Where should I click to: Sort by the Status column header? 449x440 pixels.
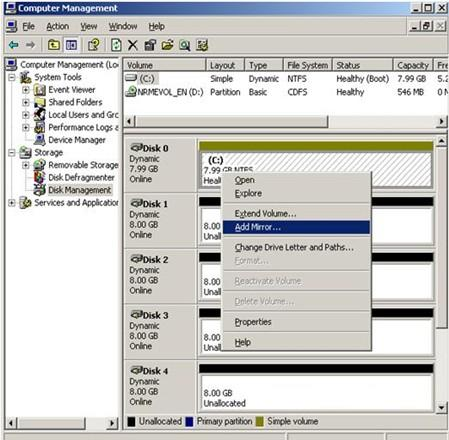[x=363, y=65]
